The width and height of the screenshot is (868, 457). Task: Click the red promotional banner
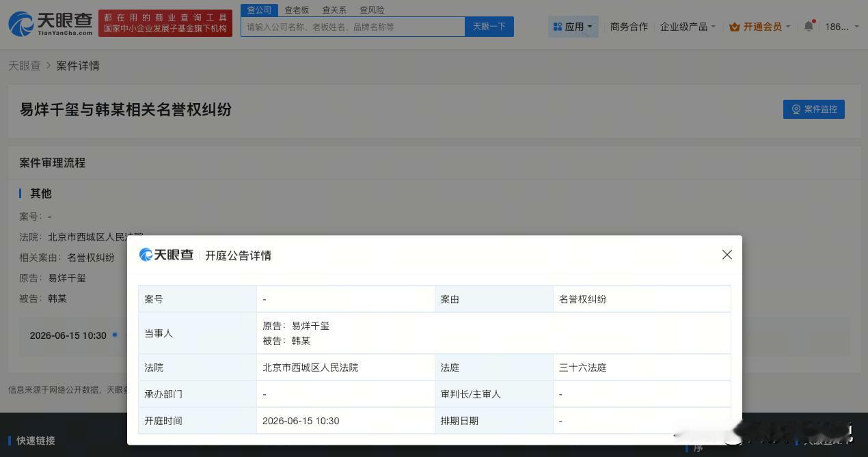tap(165, 23)
